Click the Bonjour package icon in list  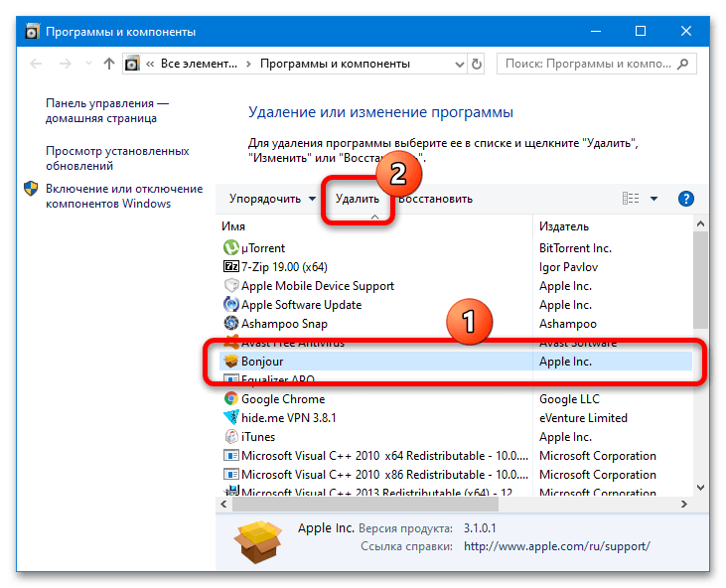tap(230, 362)
